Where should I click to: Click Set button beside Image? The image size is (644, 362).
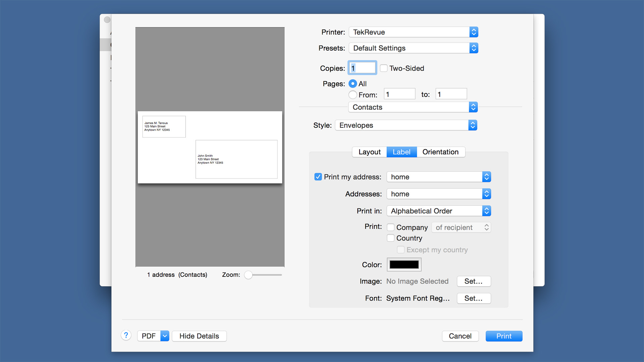(474, 281)
